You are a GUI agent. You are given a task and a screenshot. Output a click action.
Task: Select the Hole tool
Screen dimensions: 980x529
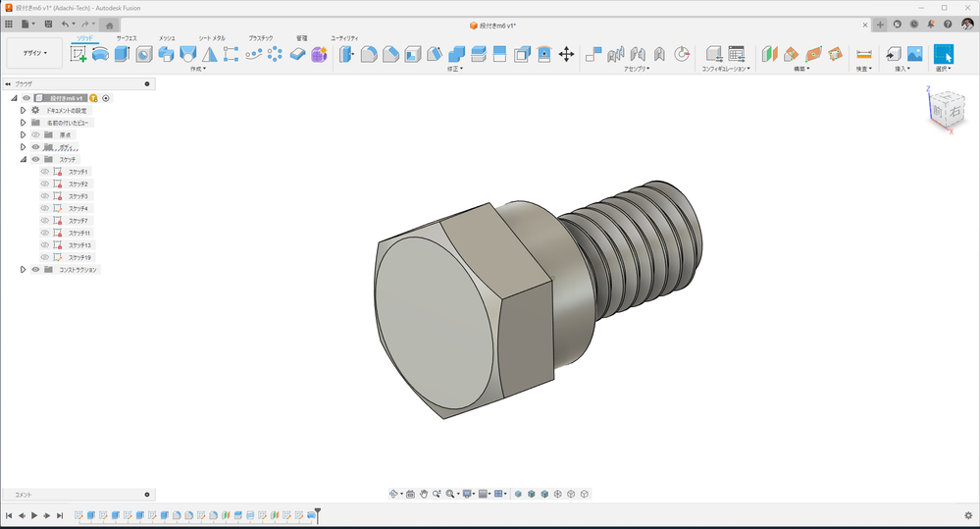[x=144, y=54]
